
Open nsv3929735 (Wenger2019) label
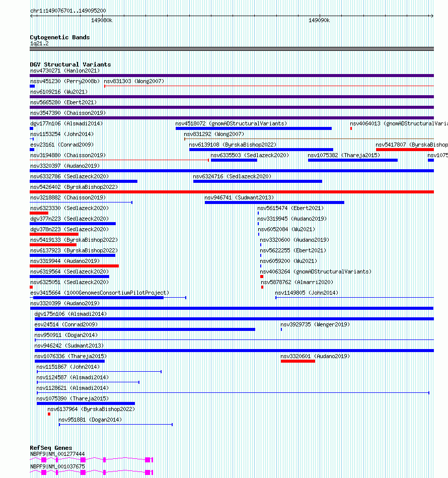click(x=315, y=325)
